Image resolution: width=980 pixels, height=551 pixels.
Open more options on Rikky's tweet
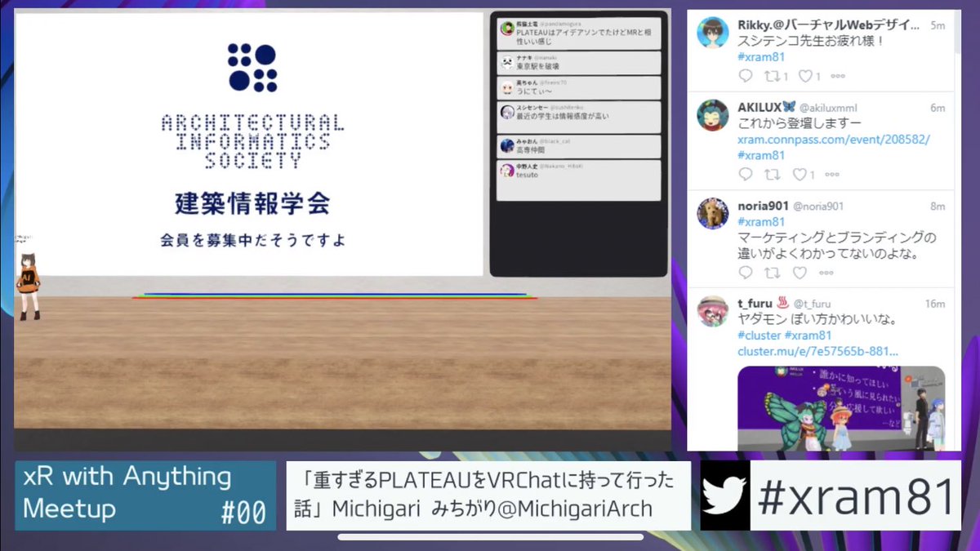pyautogui.click(x=837, y=76)
